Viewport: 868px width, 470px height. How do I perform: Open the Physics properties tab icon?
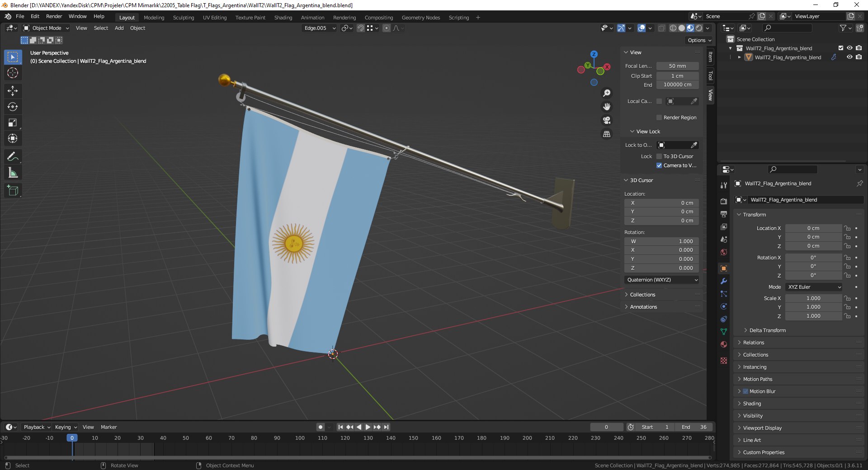click(x=724, y=306)
